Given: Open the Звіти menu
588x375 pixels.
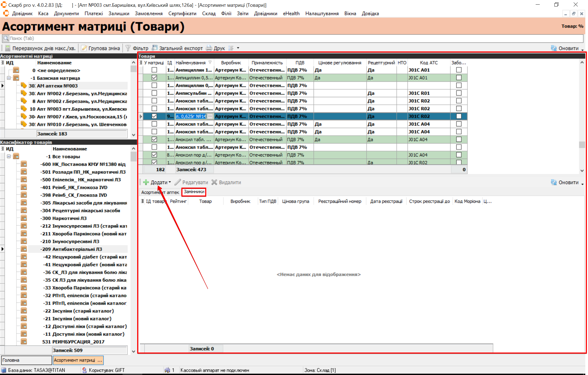Looking at the screenshot, I should click(x=242, y=14).
